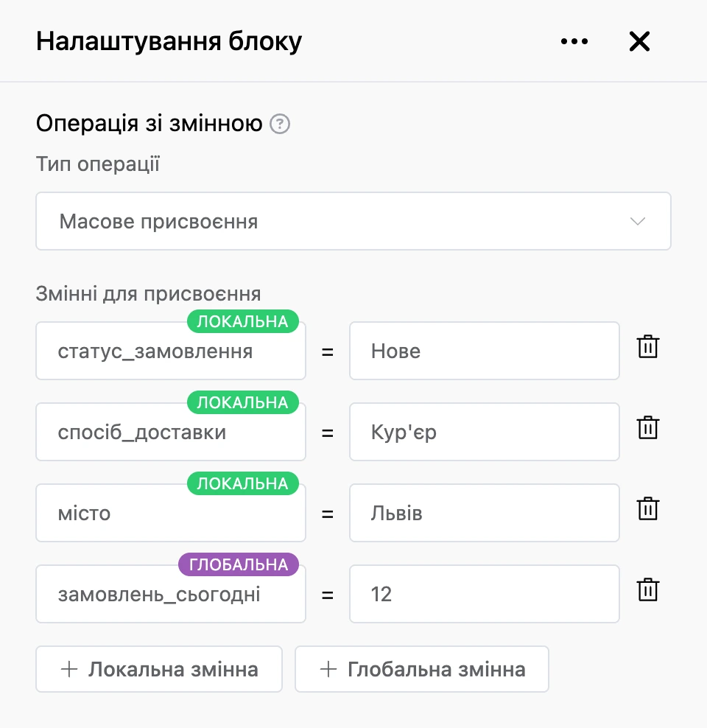Screen dimensions: 707x728
Task: Edit the value field containing 12
Action: pos(485,594)
